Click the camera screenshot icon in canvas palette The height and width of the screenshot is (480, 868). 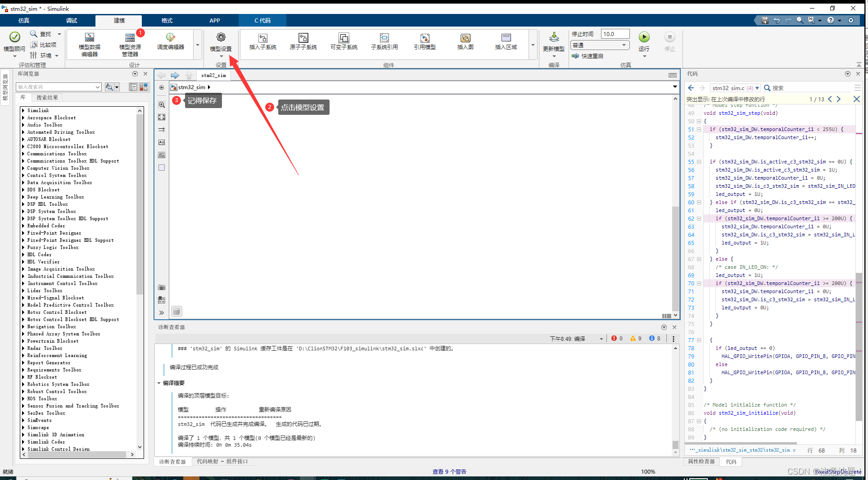162,287
